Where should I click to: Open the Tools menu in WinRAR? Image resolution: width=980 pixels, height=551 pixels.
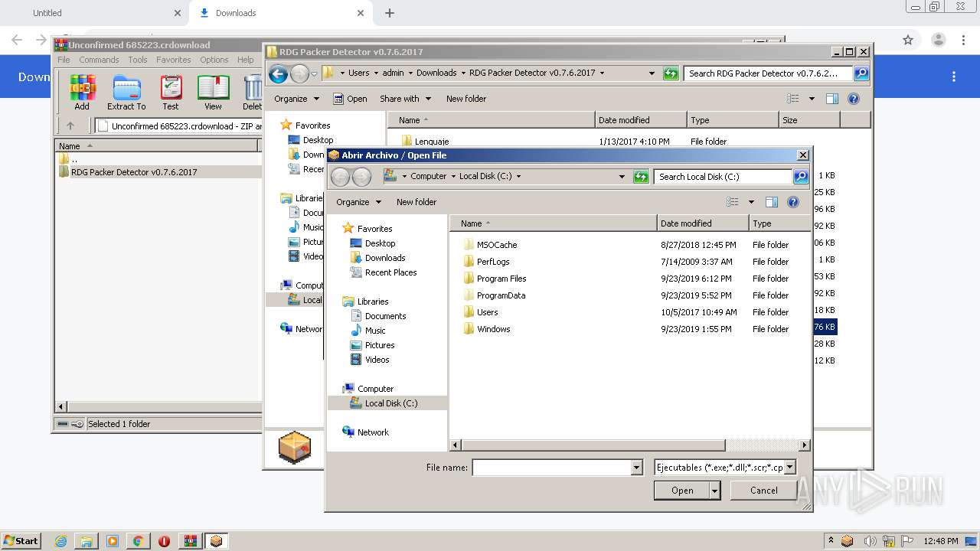[x=138, y=60]
